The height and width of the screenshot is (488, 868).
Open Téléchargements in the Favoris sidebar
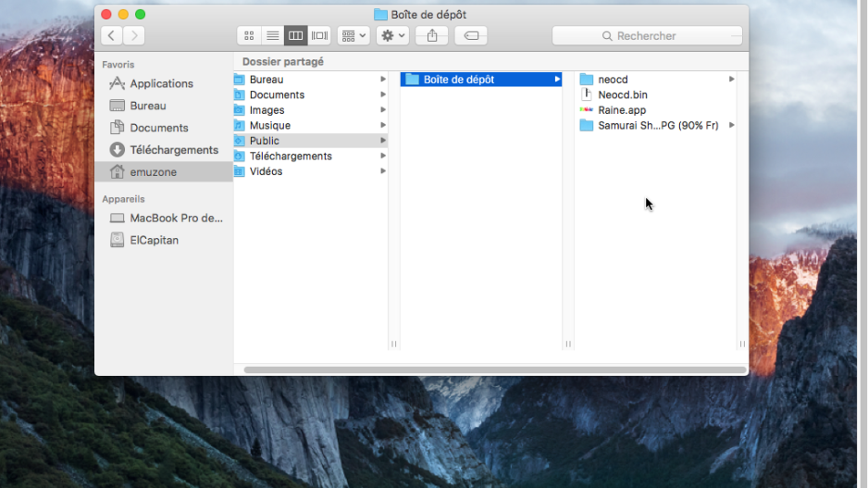[x=164, y=150]
